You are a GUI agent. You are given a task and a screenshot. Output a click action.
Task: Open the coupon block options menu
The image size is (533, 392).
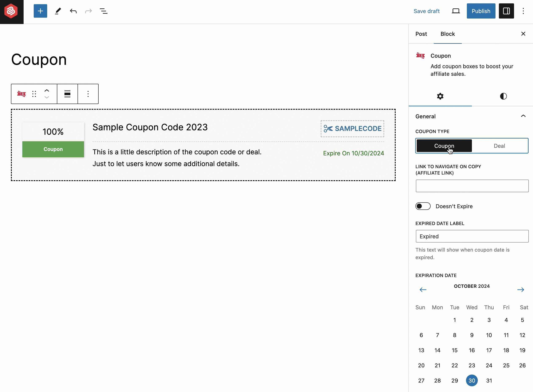coord(88,94)
